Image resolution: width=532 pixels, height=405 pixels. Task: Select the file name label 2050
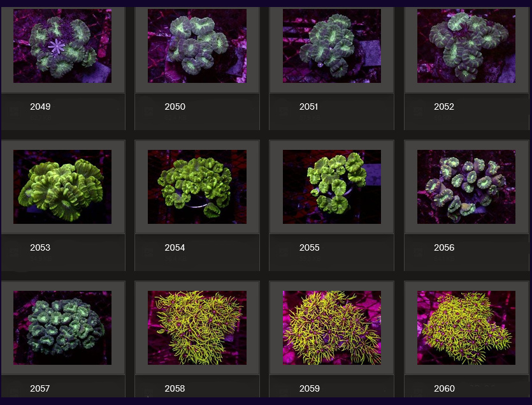pos(175,107)
